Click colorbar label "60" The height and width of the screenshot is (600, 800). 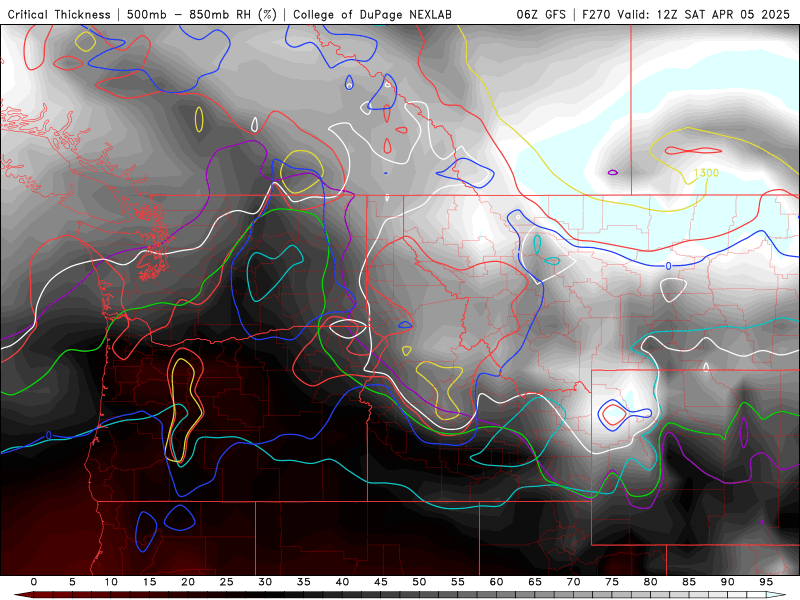tap(496, 582)
